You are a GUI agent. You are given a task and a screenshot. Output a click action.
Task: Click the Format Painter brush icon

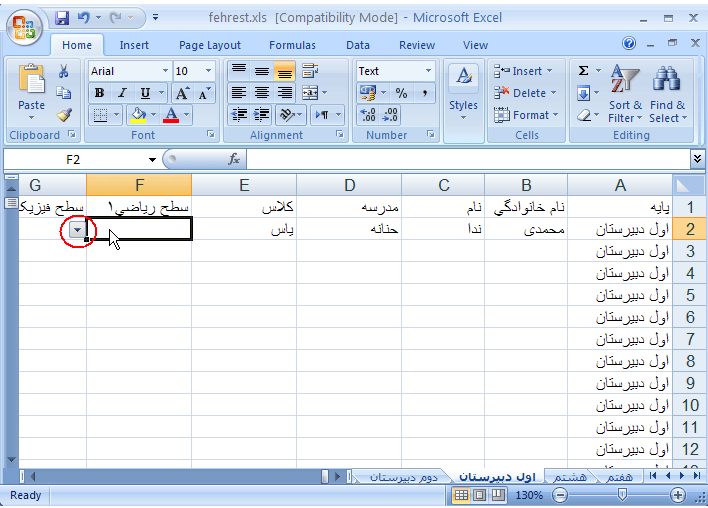pyautogui.click(x=64, y=115)
